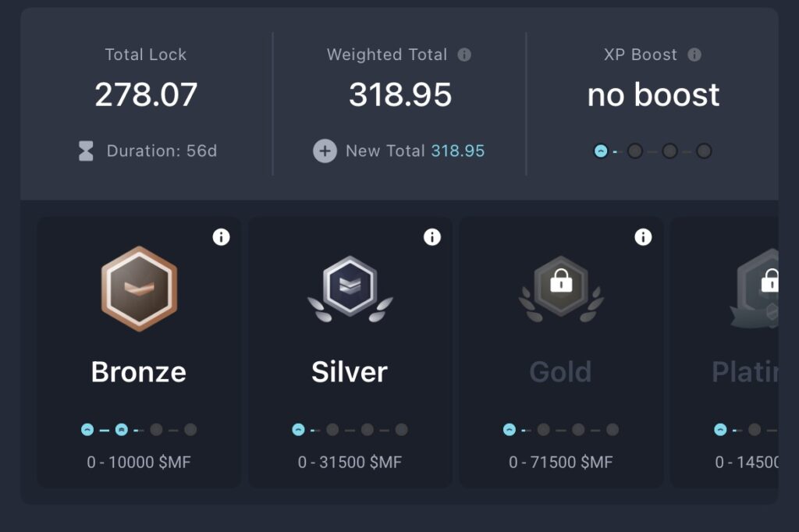Viewport: 799px width, 532px height.
Task: Open the Silver tier info icon
Action: point(432,237)
